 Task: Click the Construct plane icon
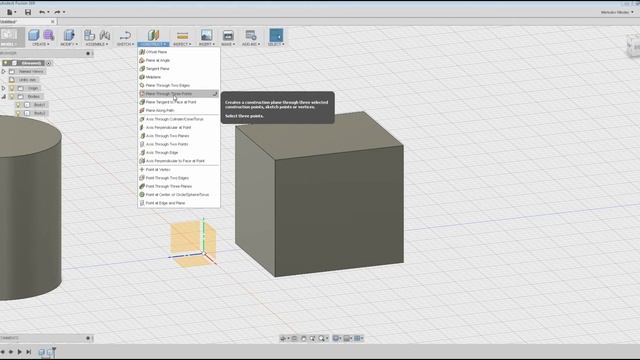(x=153, y=35)
